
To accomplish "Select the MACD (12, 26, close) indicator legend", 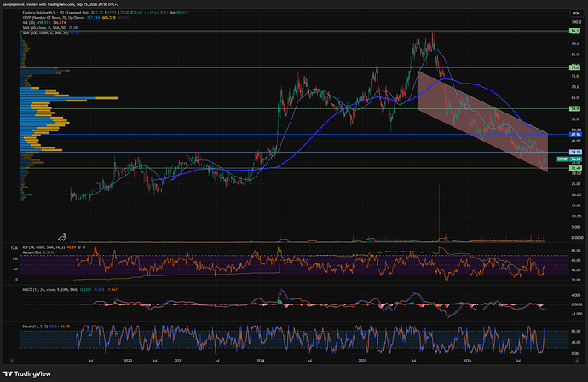I will tap(50, 290).
